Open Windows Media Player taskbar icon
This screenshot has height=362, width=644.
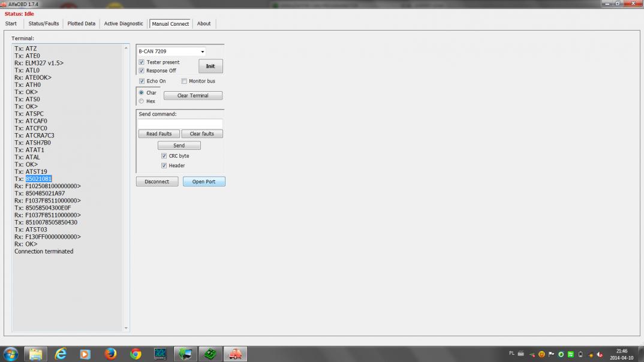[85, 354]
